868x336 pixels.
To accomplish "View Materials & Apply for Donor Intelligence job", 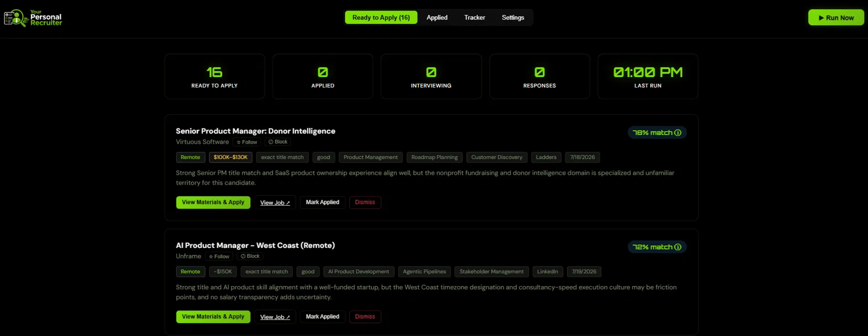I will pos(213,202).
